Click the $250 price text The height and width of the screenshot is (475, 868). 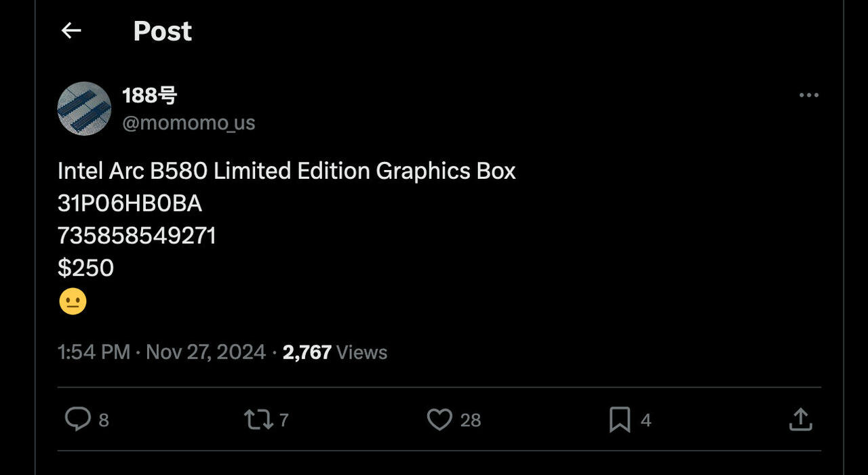click(x=85, y=268)
